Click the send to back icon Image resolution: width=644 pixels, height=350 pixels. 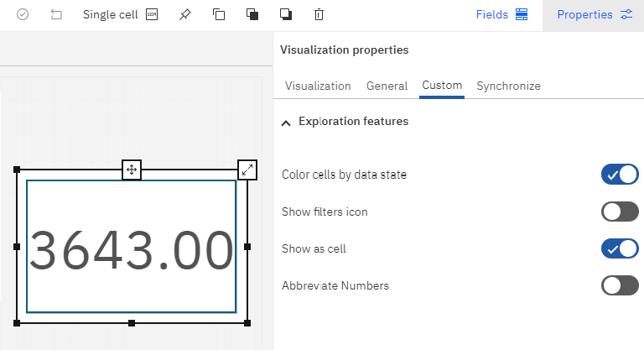286,15
